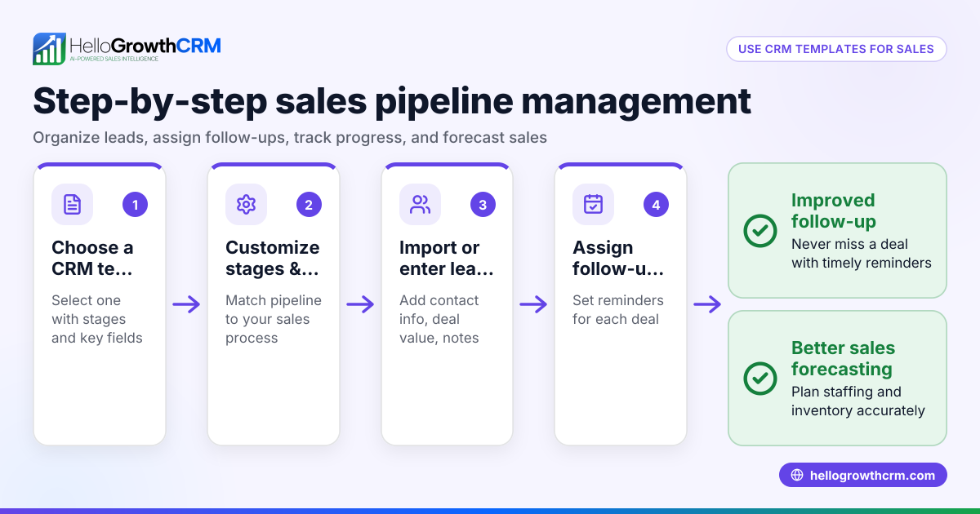Click the globe icon in the website pill
Screen dimensions: 980x514
click(x=797, y=476)
